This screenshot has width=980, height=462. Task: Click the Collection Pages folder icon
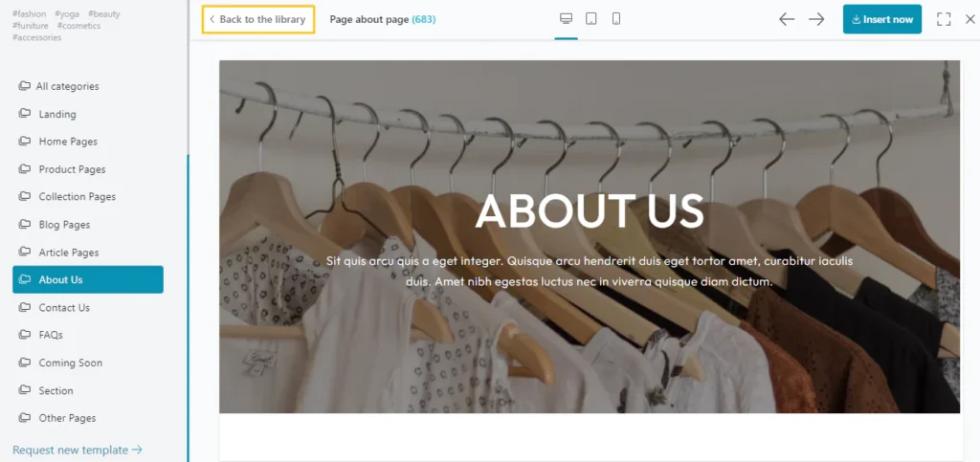24,197
